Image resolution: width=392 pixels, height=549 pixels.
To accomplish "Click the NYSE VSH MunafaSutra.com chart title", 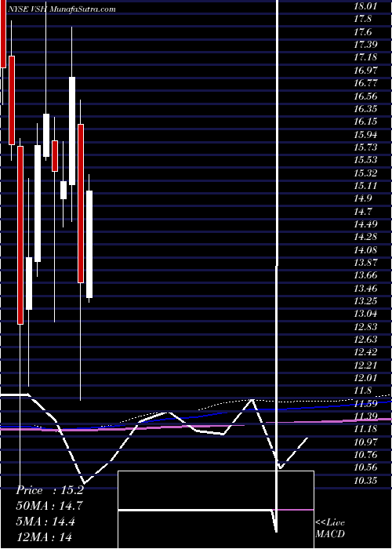I will 61,9.
